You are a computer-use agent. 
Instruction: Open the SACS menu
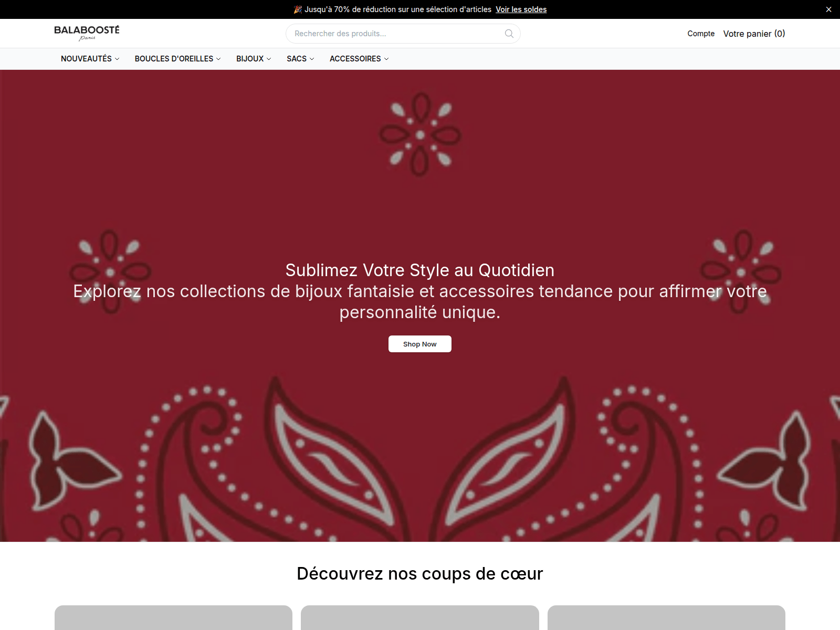[300, 59]
